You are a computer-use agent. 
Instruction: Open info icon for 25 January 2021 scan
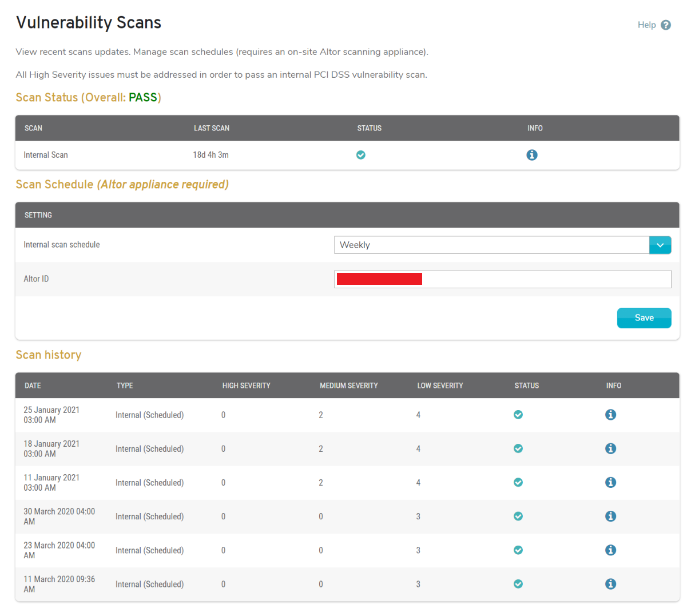[x=611, y=415]
